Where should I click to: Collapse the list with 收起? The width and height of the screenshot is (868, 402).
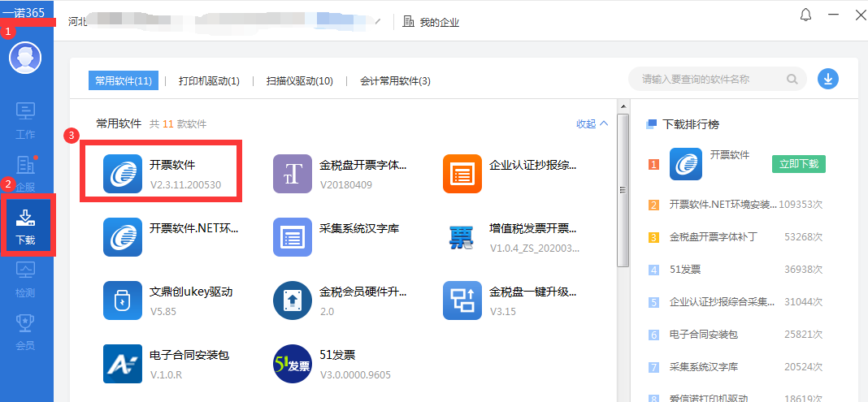click(592, 123)
